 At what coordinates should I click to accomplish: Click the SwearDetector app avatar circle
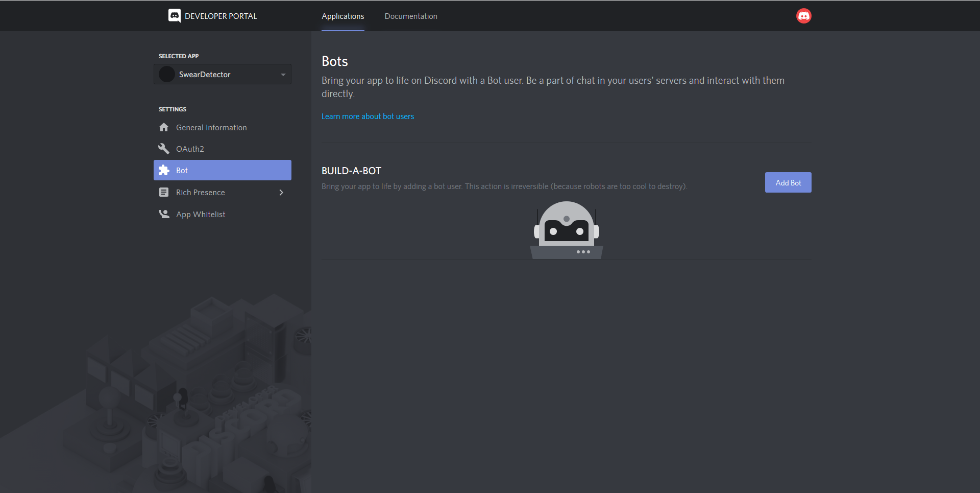[167, 74]
